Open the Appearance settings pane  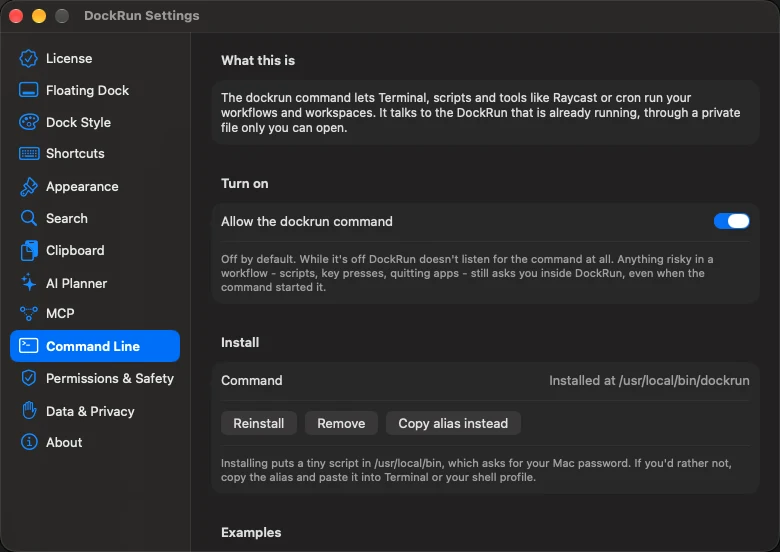82,186
